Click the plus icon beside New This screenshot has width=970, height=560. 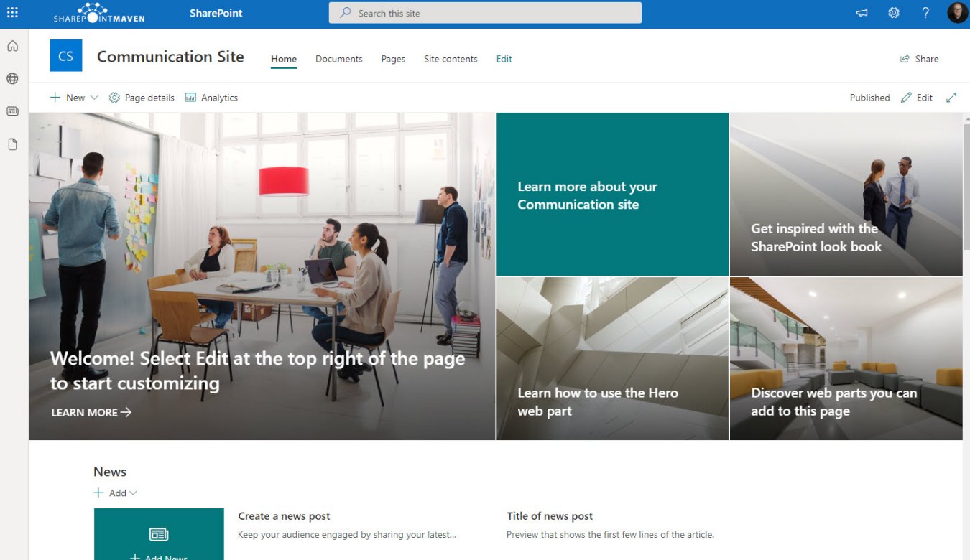[x=55, y=98]
